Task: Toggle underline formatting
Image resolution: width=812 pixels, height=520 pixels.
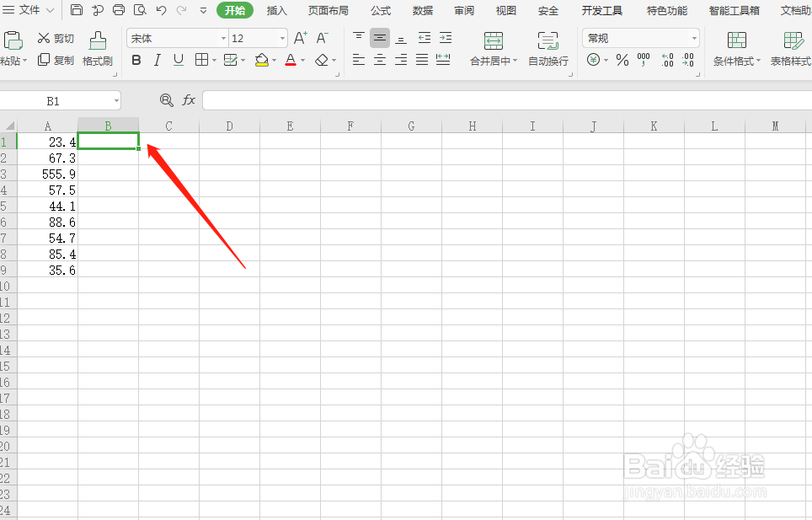Action: tap(179, 60)
